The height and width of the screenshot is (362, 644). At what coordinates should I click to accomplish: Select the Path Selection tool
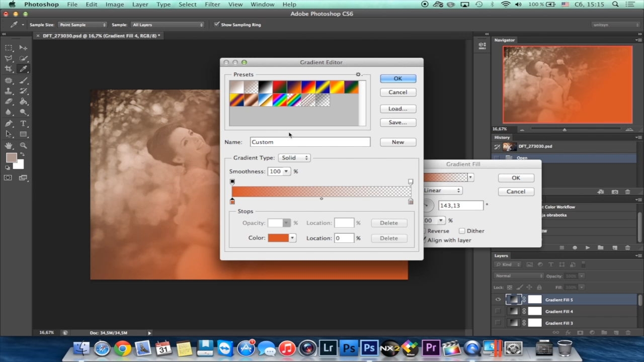(x=9, y=134)
